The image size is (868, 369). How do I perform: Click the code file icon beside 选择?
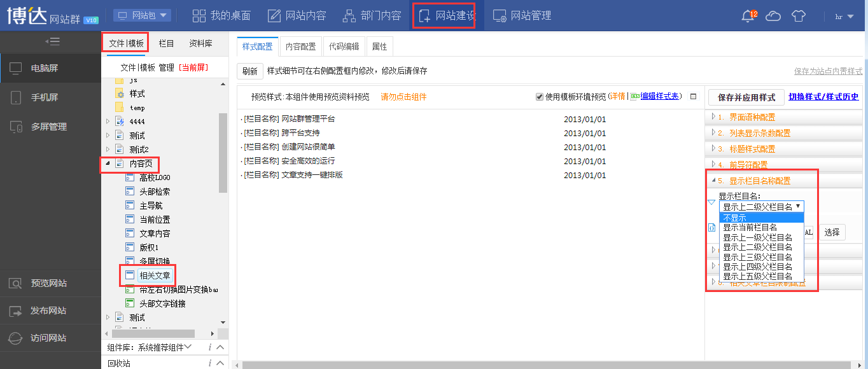[x=712, y=228]
